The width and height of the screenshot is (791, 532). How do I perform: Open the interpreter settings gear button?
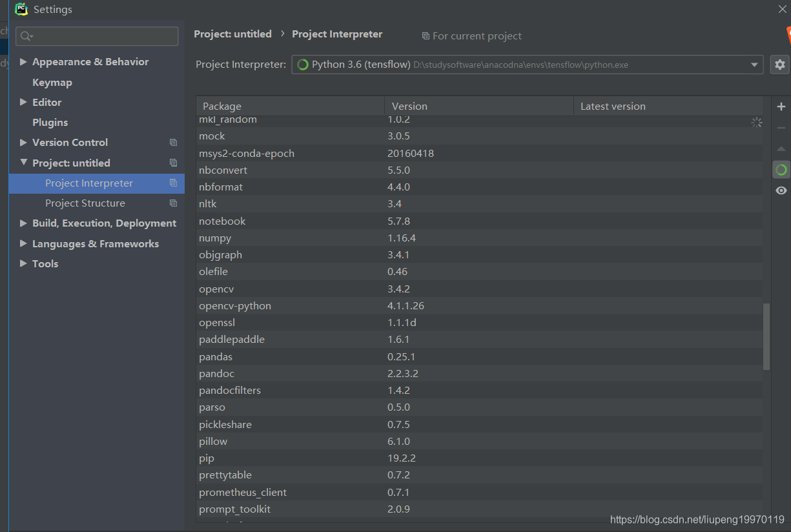click(x=780, y=65)
